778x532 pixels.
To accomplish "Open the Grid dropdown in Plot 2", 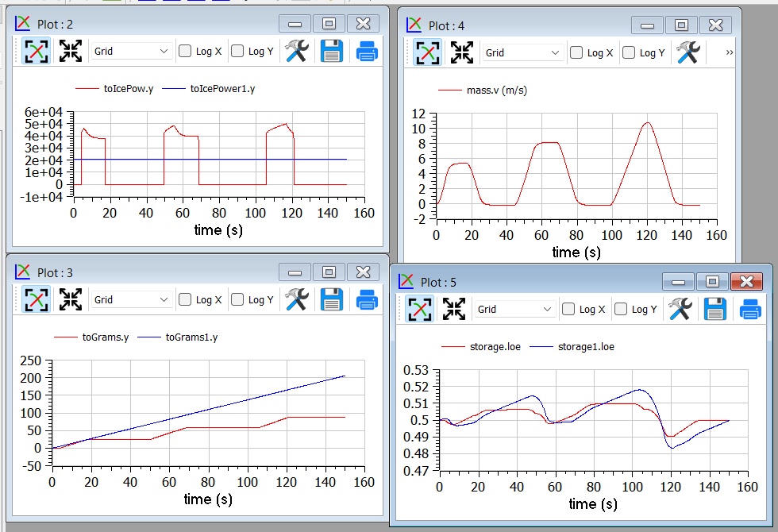I will pyautogui.click(x=131, y=52).
